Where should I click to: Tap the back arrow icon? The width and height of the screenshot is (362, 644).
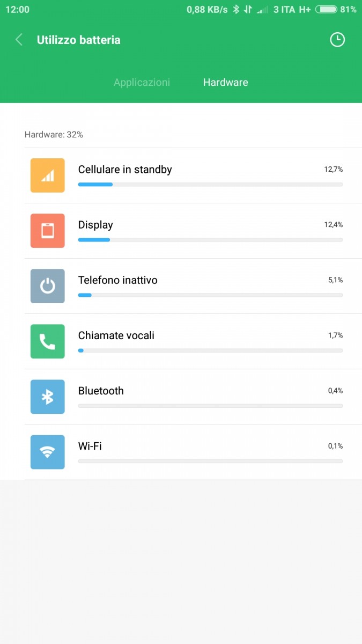19,40
